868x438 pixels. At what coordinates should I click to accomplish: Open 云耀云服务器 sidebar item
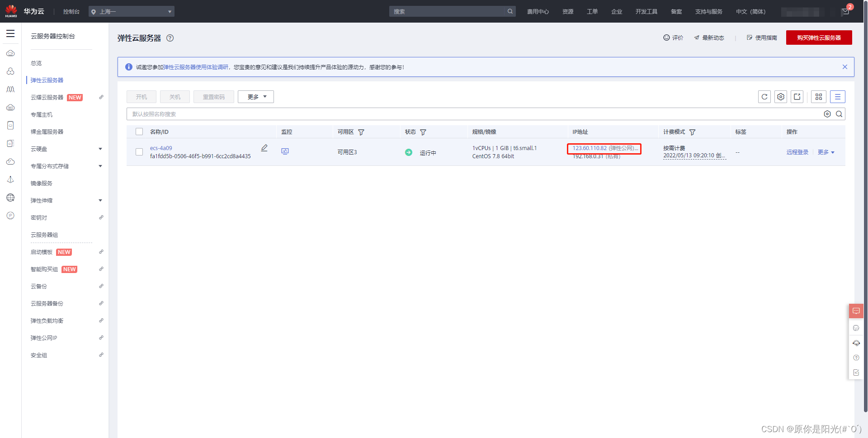click(47, 98)
